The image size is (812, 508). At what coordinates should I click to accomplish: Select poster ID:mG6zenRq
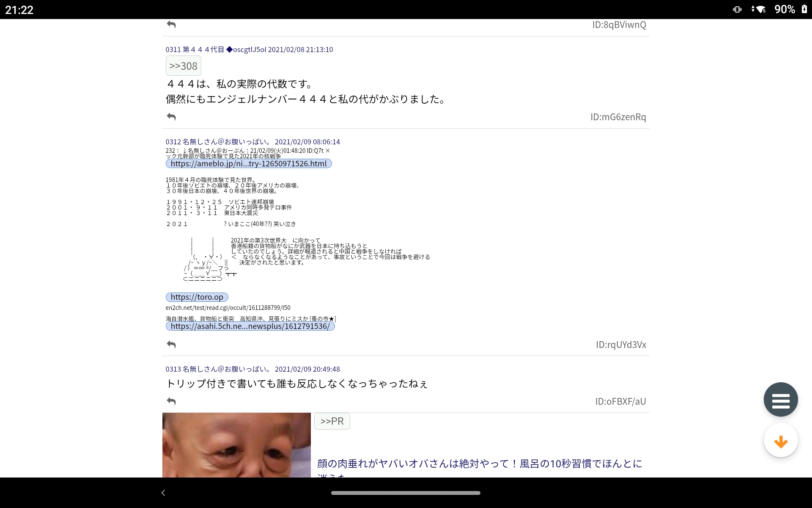point(618,117)
